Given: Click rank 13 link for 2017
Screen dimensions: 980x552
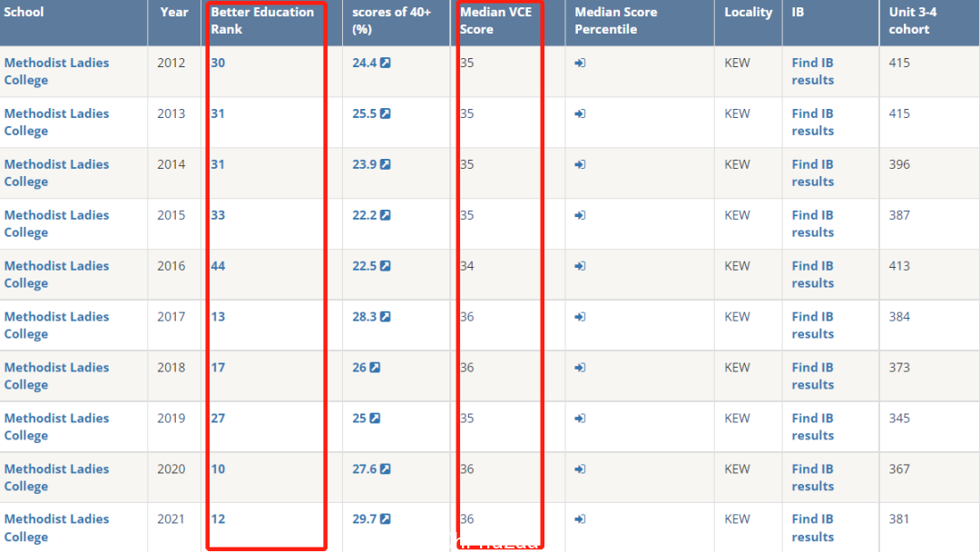Looking at the screenshot, I should click(218, 316).
